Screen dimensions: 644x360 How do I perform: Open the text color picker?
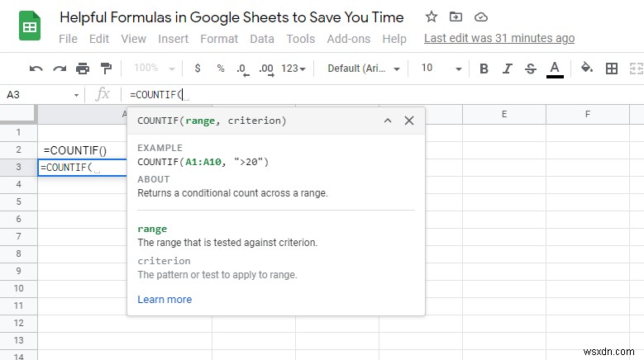tap(555, 69)
